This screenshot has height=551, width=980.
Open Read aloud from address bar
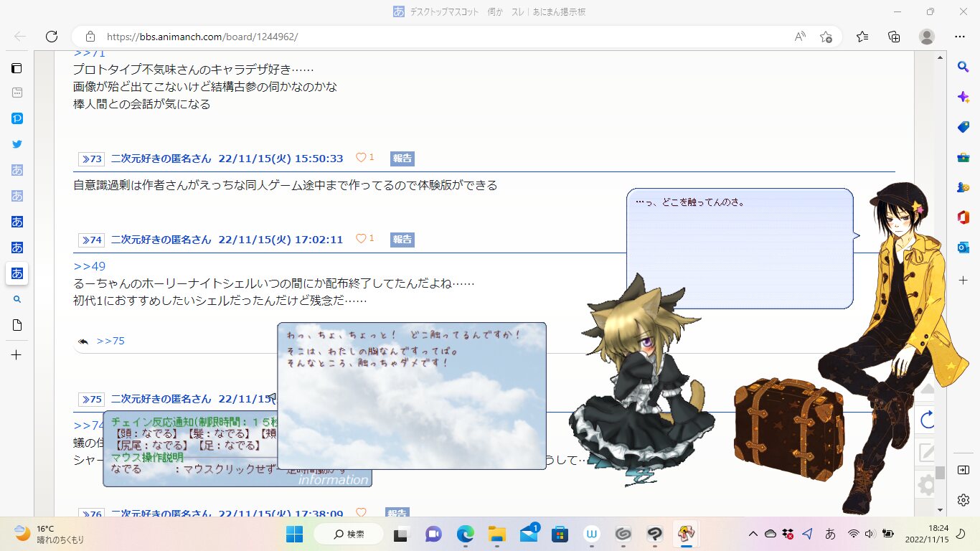pyautogui.click(x=800, y=37)
